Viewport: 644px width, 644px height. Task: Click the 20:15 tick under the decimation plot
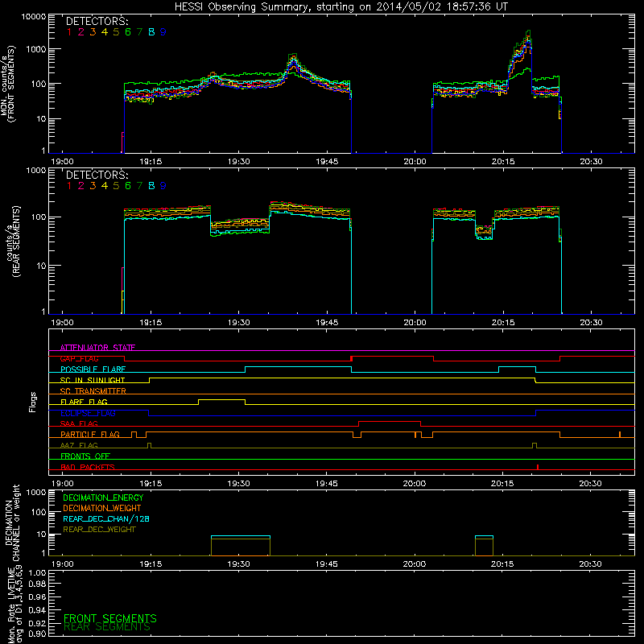(502, 564)
